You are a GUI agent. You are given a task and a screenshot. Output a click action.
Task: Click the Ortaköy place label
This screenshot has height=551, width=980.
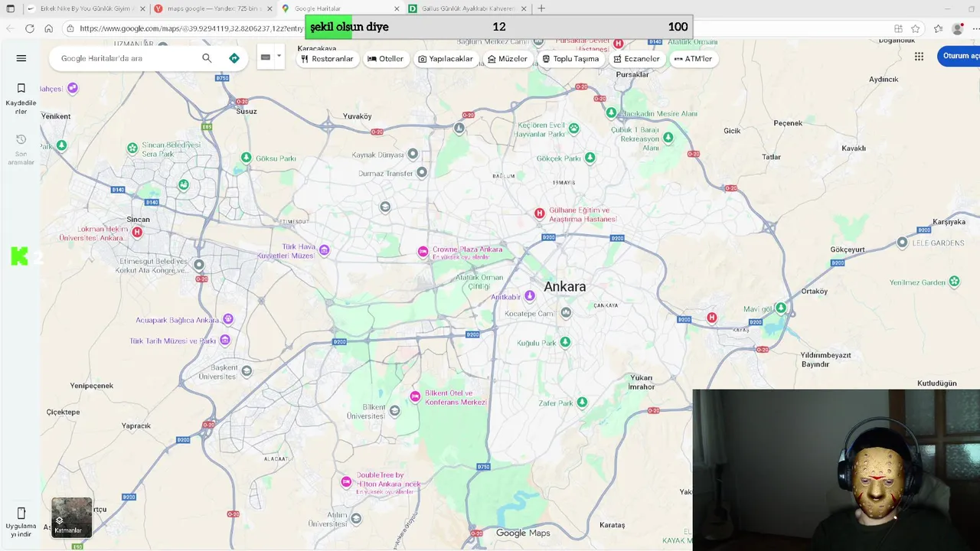(814, 291)
